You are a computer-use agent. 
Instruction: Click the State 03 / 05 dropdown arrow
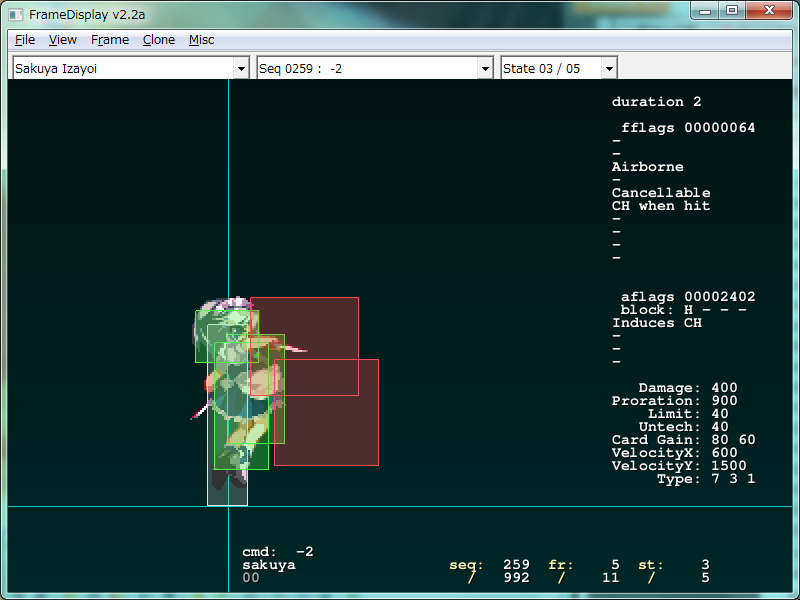coord(609,68)
